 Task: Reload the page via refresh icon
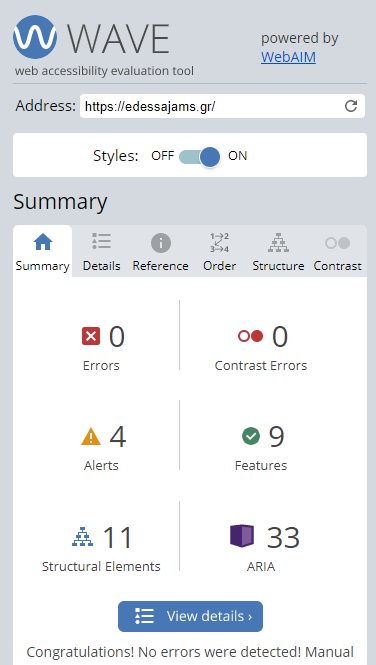351,106
